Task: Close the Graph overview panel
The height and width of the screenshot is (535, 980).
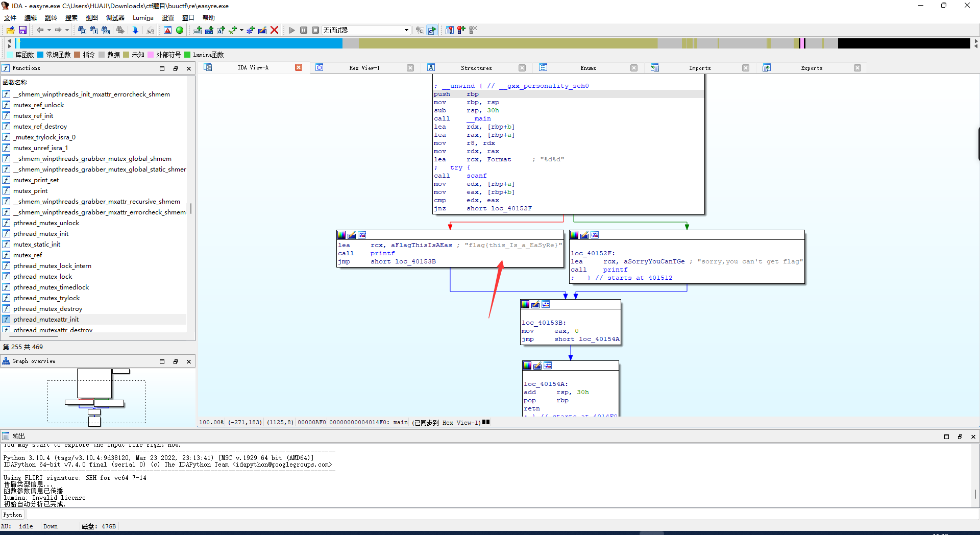Action: click(x=189, y=361)
